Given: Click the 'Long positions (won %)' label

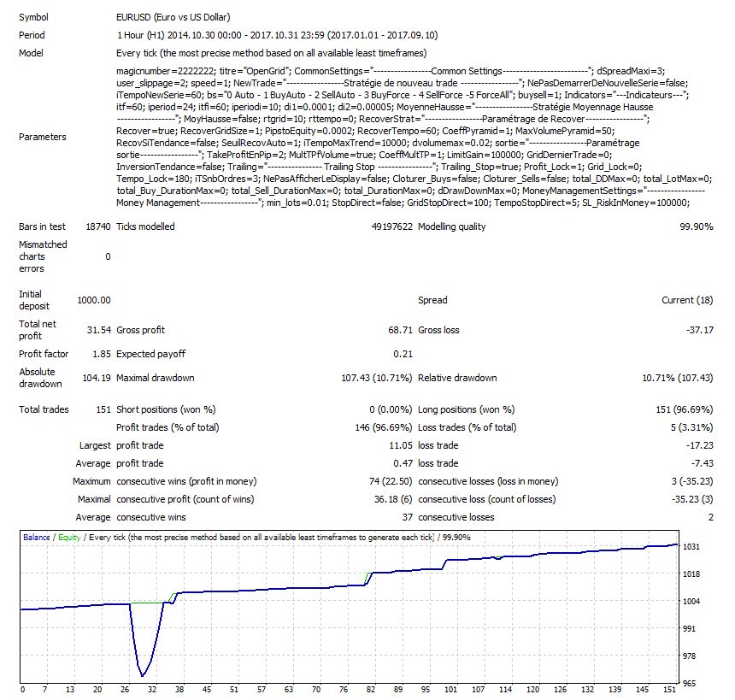Looking at the screenshot, I should pyautogui.click(x=467, y=409).
